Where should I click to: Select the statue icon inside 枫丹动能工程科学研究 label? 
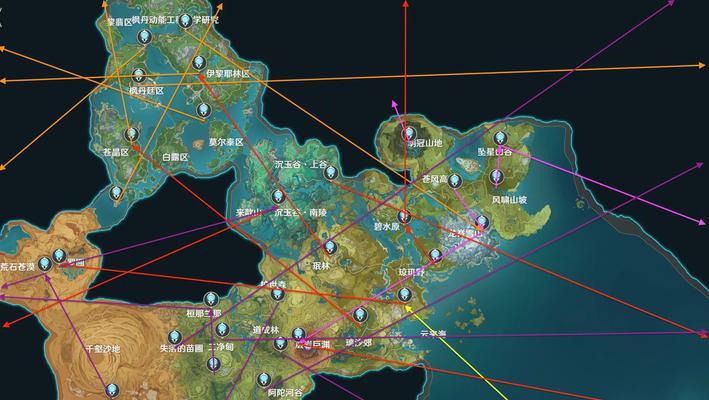coord(184,20)
